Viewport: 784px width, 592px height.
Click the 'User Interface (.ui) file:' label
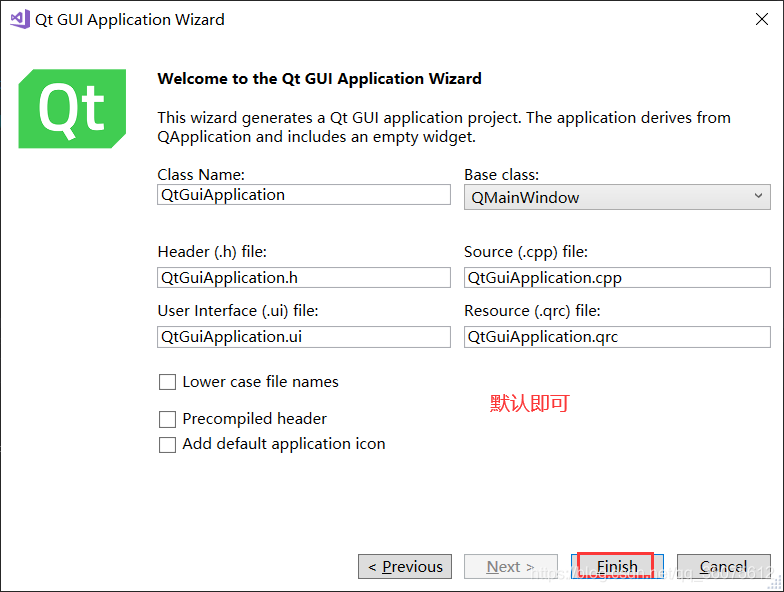[x=238, y=311]
